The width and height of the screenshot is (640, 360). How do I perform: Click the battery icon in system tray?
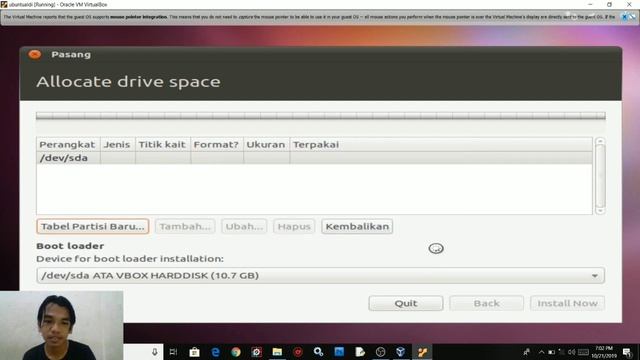tap(551, 352)
